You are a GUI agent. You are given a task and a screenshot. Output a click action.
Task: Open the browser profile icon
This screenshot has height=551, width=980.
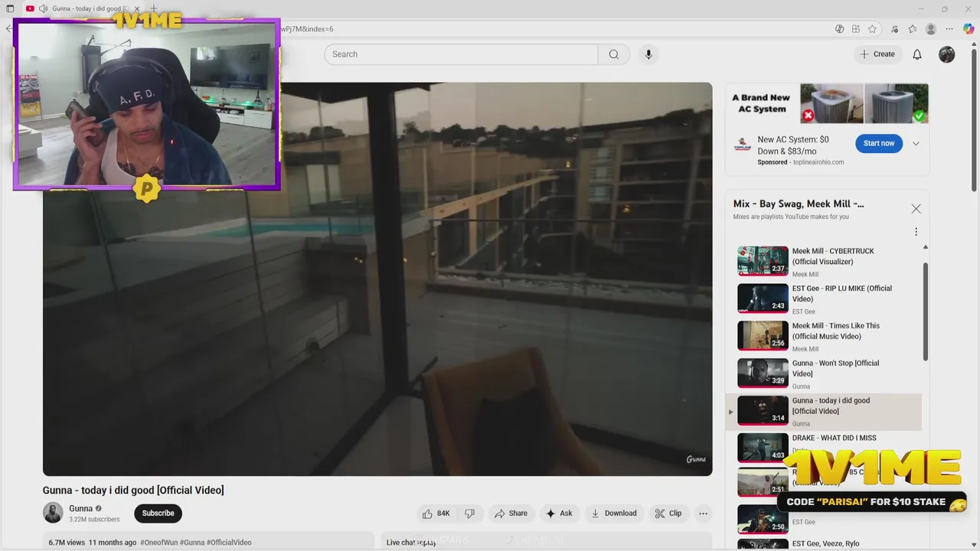[x=931, y=29]
